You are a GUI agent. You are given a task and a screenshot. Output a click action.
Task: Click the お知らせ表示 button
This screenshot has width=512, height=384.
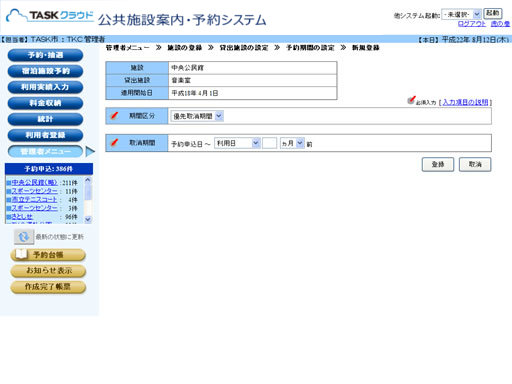point(48,271)
